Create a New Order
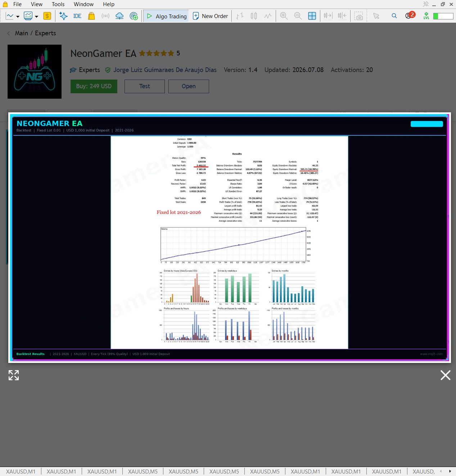The height and width of the screenshot is (476, 456). click(x=211, y=16)
